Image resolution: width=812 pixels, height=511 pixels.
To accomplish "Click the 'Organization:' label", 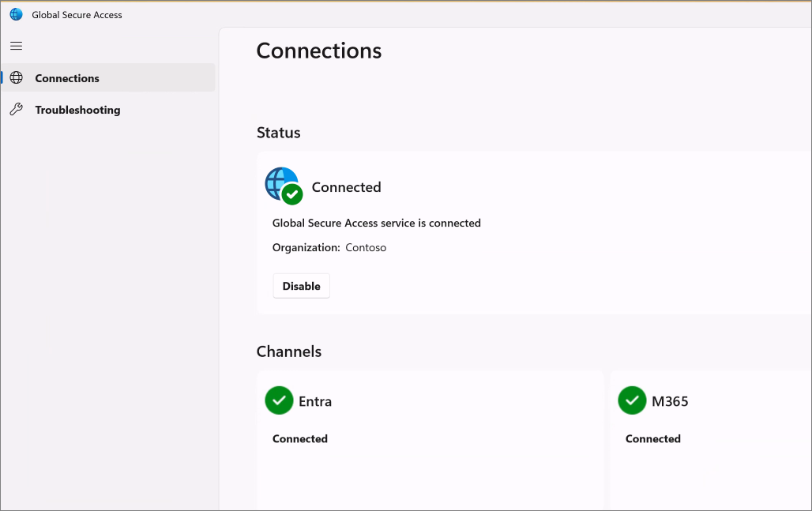I will (306, 247).
